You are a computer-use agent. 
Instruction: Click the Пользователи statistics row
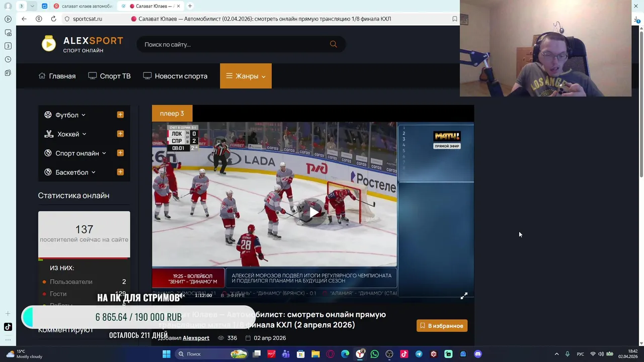click(84, 282)
